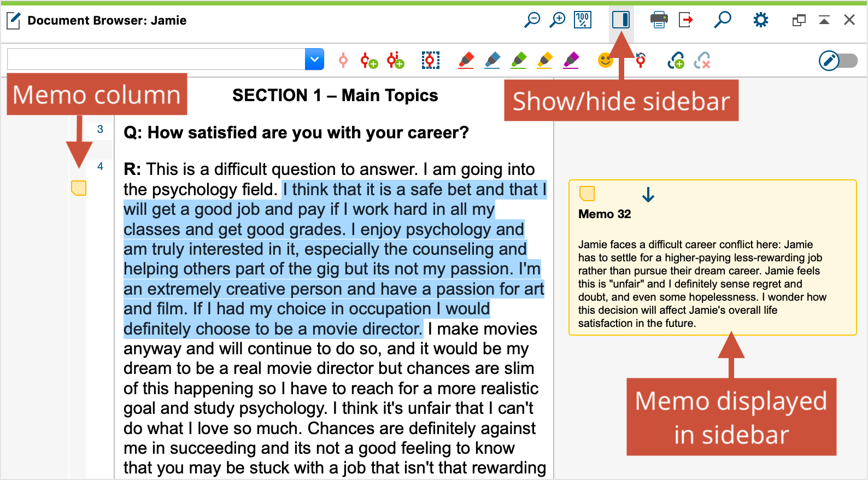Undo last coding icon

pos(641,60)
